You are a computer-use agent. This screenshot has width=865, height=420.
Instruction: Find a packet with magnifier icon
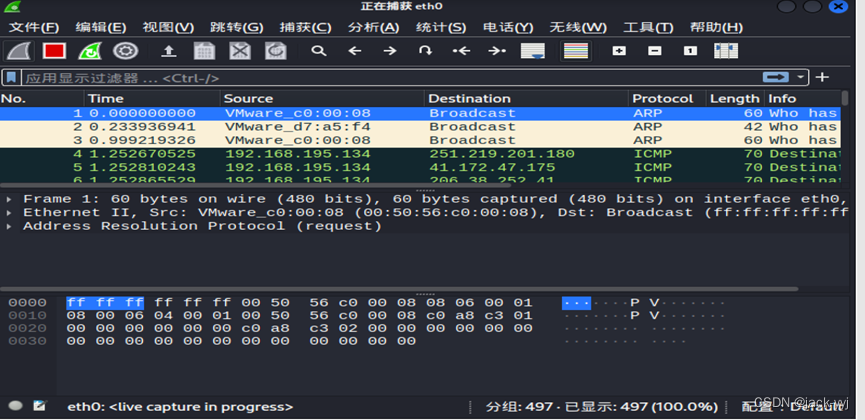(318, 51)
